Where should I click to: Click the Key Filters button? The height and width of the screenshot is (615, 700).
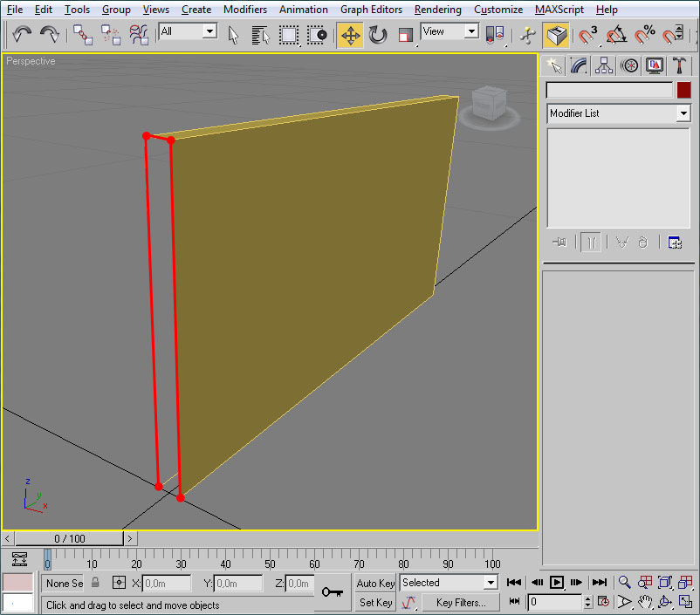click(460, 602)
